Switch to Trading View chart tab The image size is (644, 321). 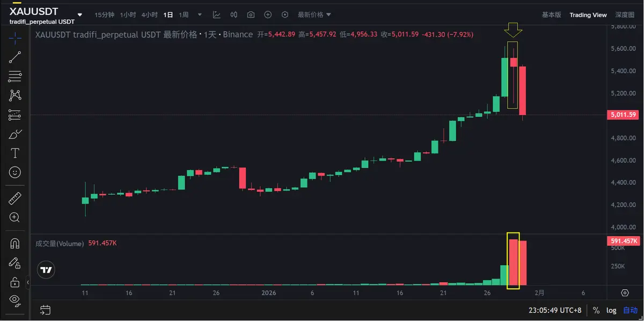click(588, 15)
